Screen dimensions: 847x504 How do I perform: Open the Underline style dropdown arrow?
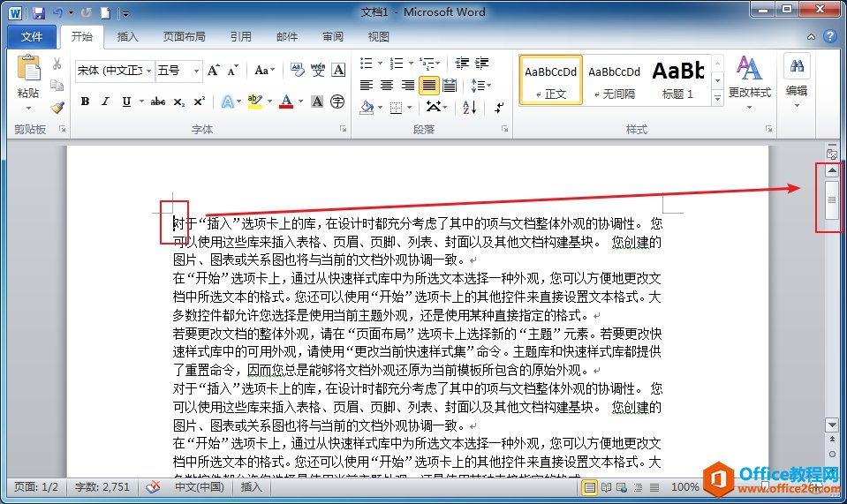141,102
